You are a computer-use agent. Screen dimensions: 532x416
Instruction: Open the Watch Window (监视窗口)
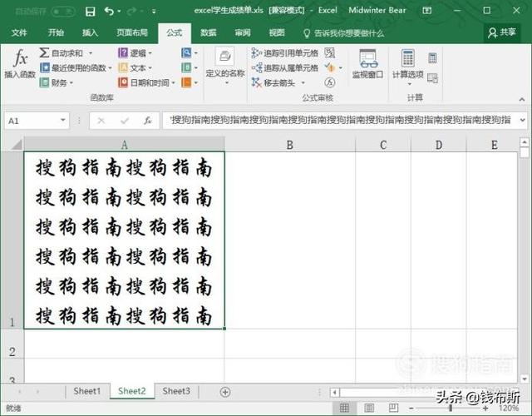coord(367,65)
